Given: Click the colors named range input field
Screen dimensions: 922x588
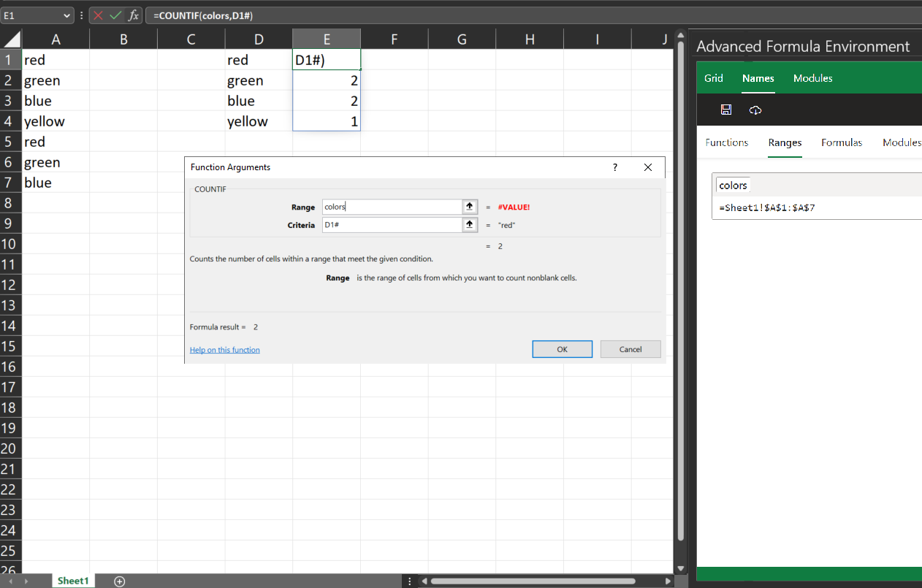Looking at the screenshot, I should pos(733,185).
